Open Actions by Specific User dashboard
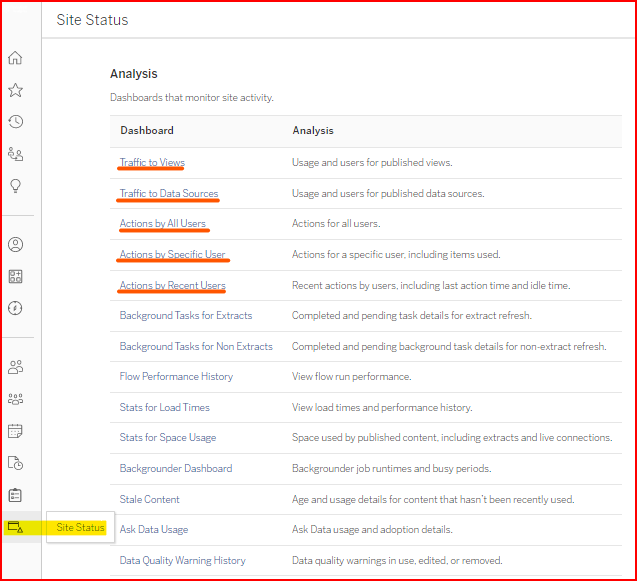This screenshot has height=581, width=637. (172, 255)
